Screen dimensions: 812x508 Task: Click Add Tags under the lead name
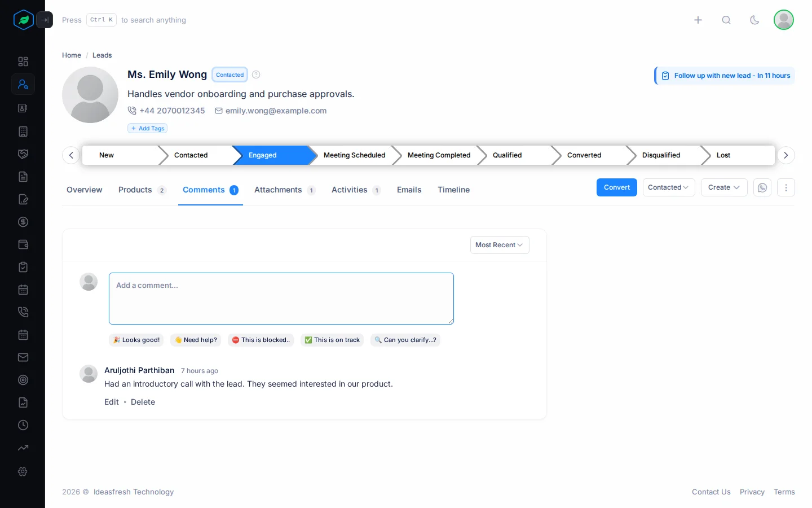click(x=148, y=128)
